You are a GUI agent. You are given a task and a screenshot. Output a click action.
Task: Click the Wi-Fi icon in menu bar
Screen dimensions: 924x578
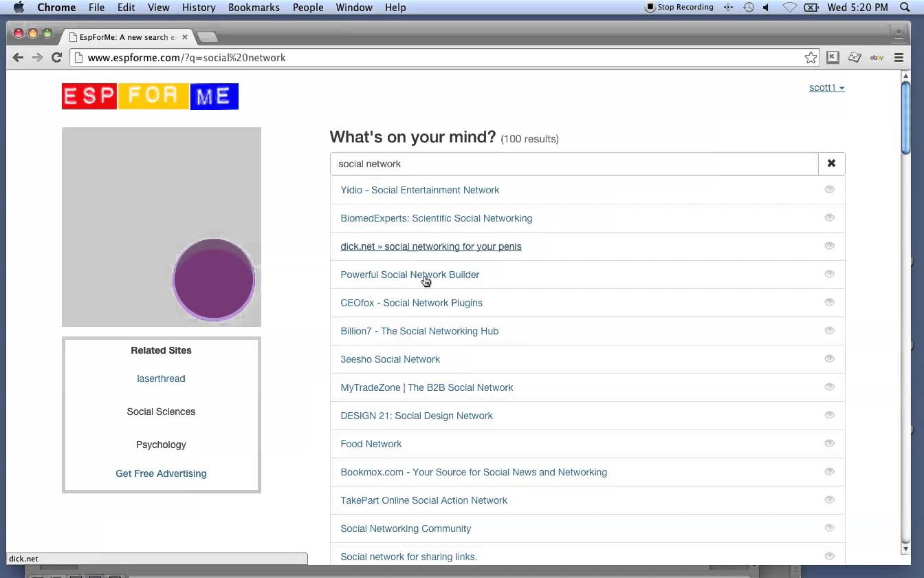point(790,8)
